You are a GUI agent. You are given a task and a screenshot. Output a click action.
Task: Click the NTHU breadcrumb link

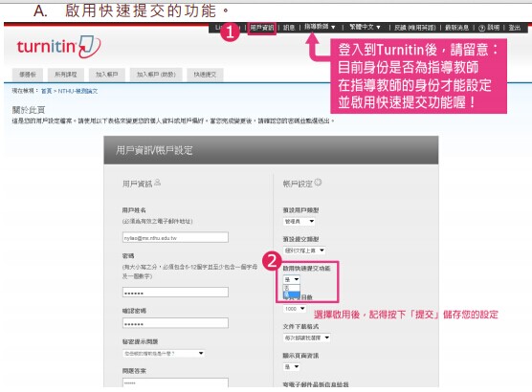pos(78,91)
